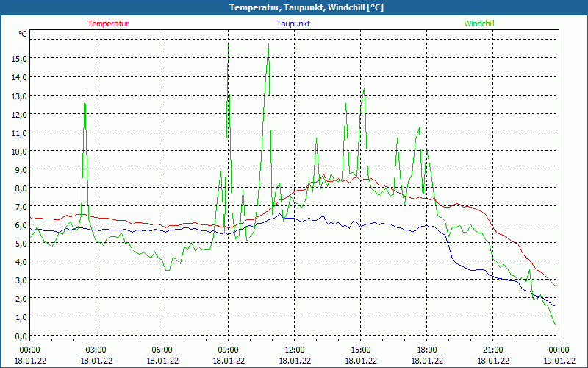Click the '14,0' y-axis value

coord(19,77)
